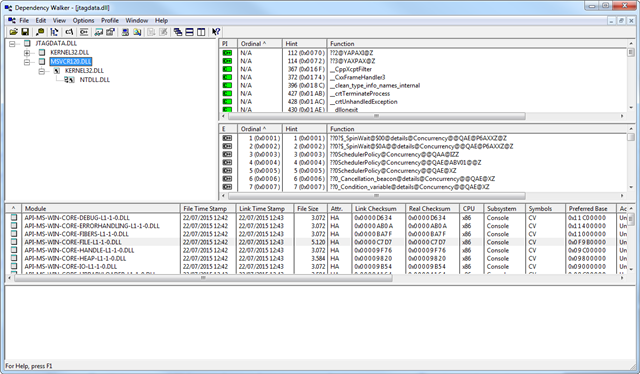Sort exports by Function column header
The height and width of the screenshot is (374, 640).
477,129
